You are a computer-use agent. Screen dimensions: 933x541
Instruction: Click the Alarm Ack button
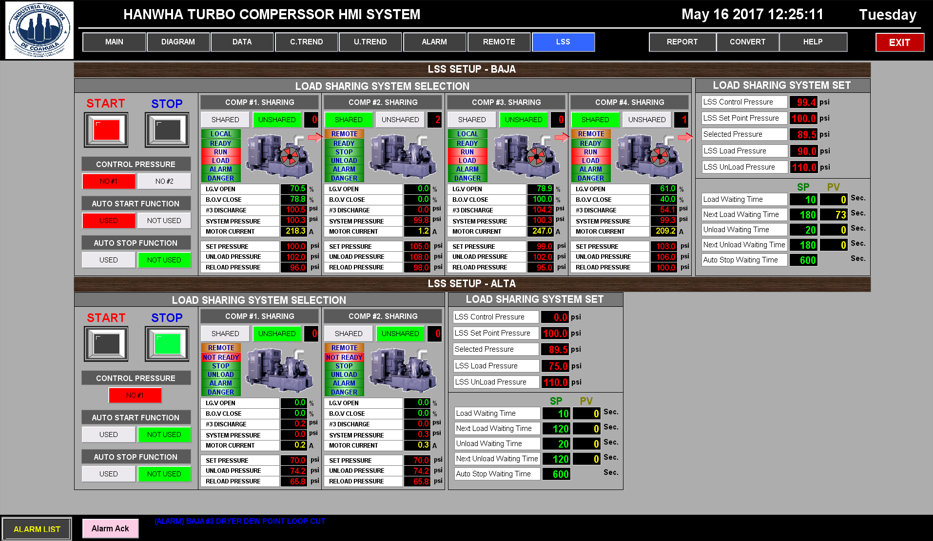point(110,529)
